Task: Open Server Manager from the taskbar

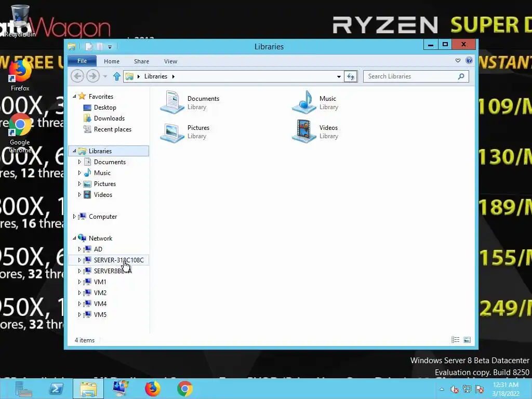Action: [23, 389]
